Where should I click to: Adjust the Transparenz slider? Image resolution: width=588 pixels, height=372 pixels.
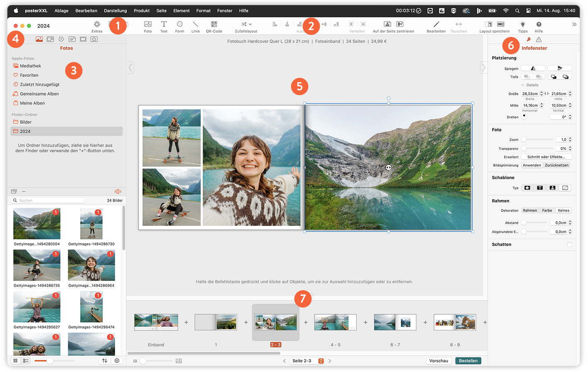click(524, 148)
